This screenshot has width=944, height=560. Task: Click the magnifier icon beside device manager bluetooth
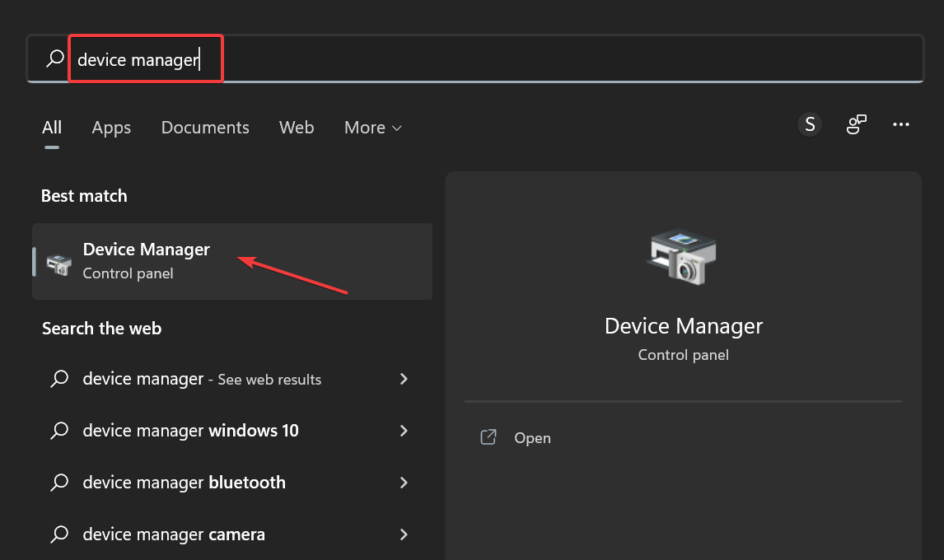(x=58, y=482)
